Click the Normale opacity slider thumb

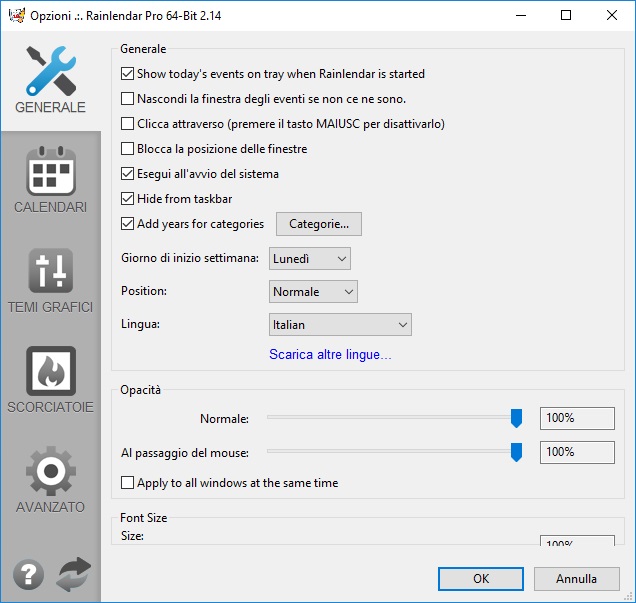[516, 418]
